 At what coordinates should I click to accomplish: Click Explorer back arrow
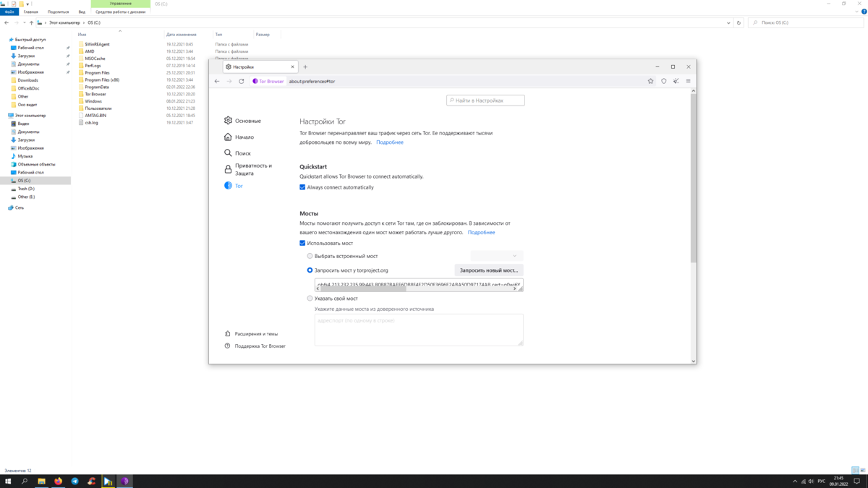pyautogui.click(x=7, y=23)
